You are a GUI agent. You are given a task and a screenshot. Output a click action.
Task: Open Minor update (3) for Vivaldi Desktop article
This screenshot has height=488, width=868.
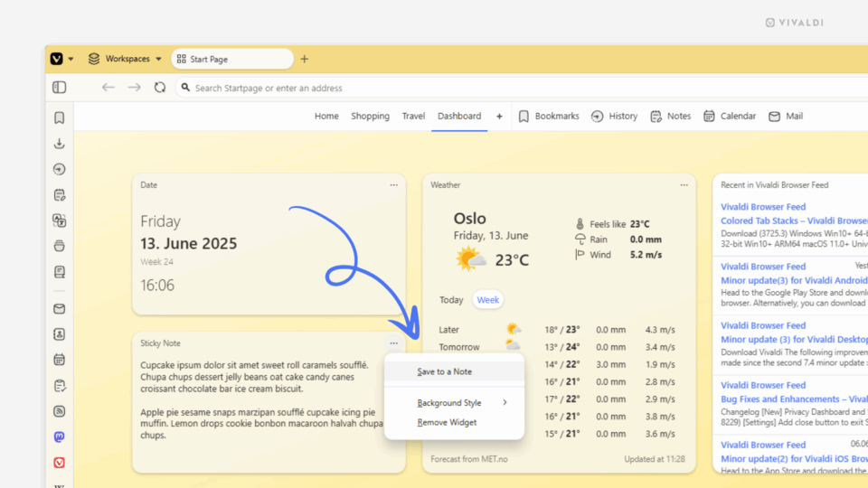coord(794,340)
